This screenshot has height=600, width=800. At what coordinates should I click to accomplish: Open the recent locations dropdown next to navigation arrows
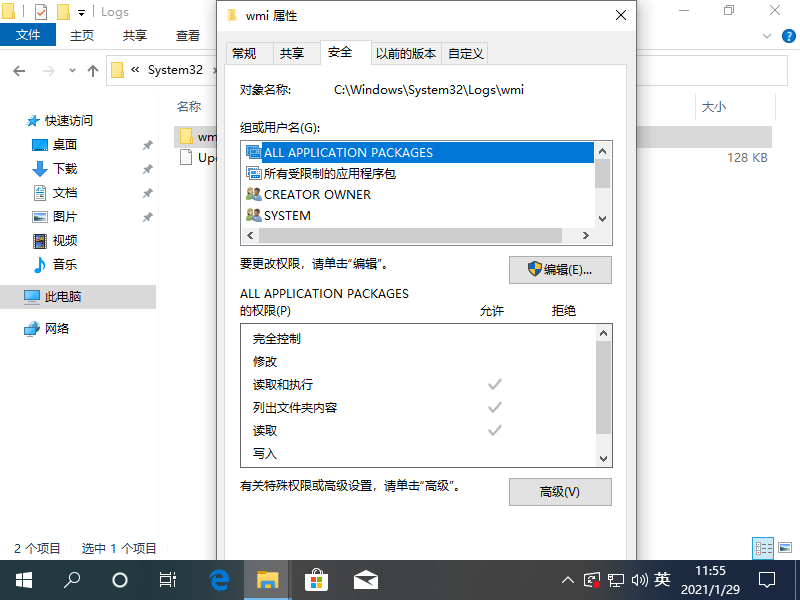tap(70, 70)
